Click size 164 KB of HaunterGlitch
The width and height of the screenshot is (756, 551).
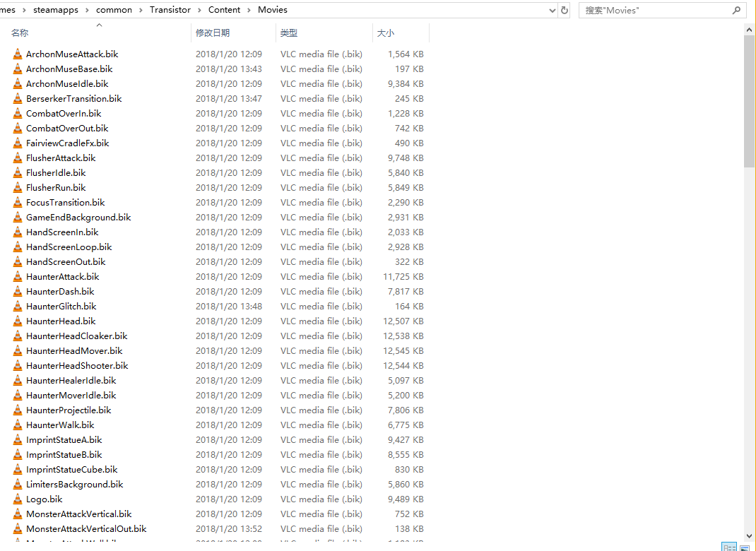[x=409, y=306]
